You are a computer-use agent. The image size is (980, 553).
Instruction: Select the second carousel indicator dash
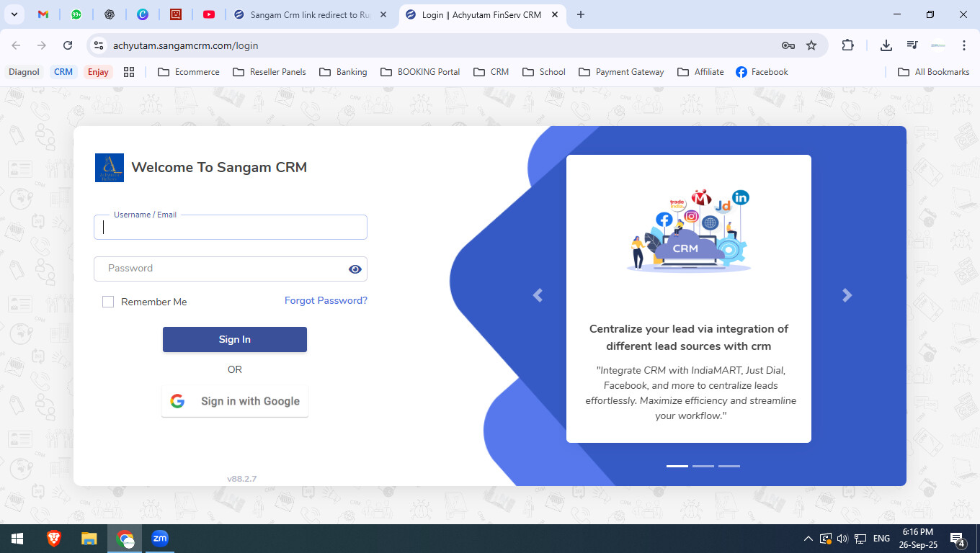pyautogui.click(x=703, y=466)
